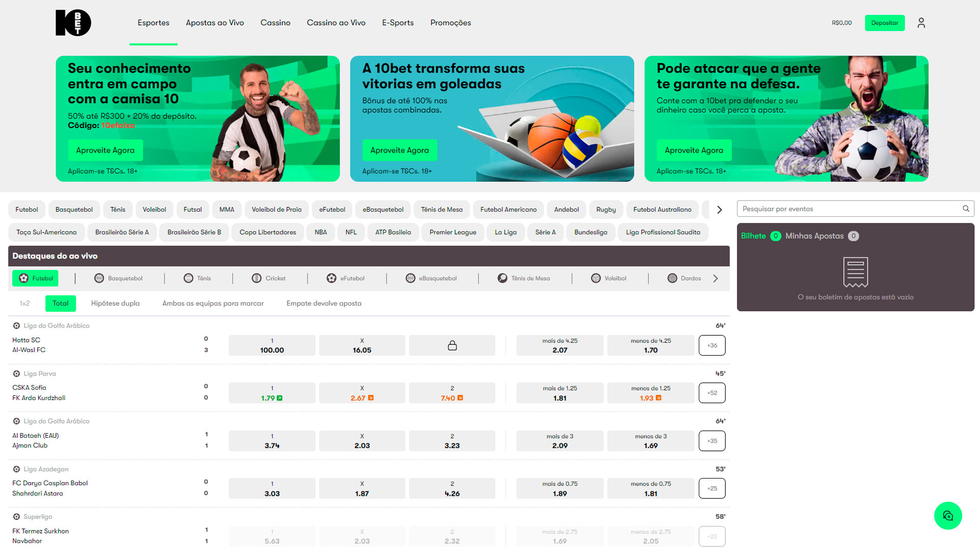Viewport: 980px width, 551px height.
Task: Select the Total market tab
Action: point(60,304)
